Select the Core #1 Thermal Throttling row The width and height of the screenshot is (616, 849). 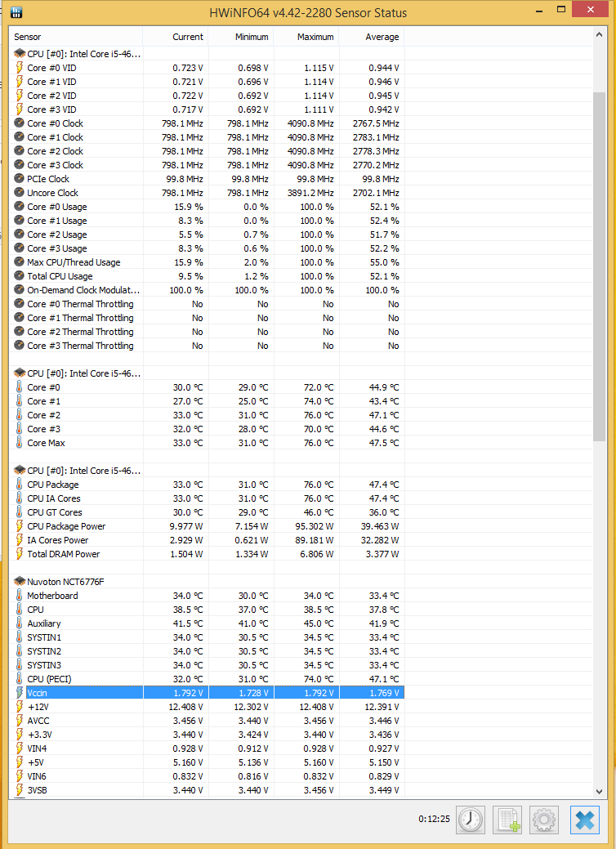[207, 318]
